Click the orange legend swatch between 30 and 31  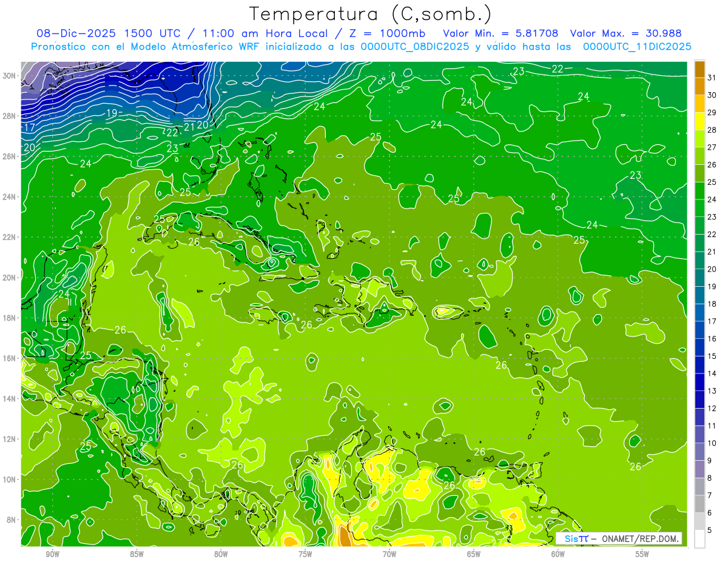pyautogui.click(x=699, y=86)
